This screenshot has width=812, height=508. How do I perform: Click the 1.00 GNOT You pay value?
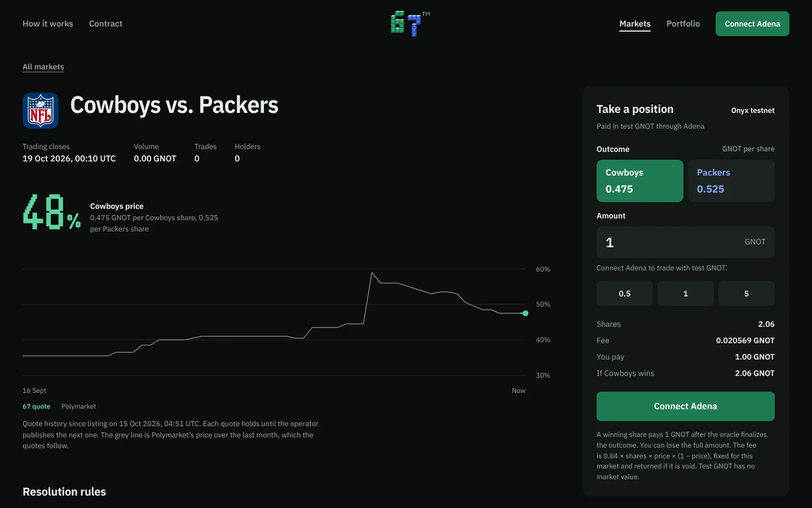755,357
